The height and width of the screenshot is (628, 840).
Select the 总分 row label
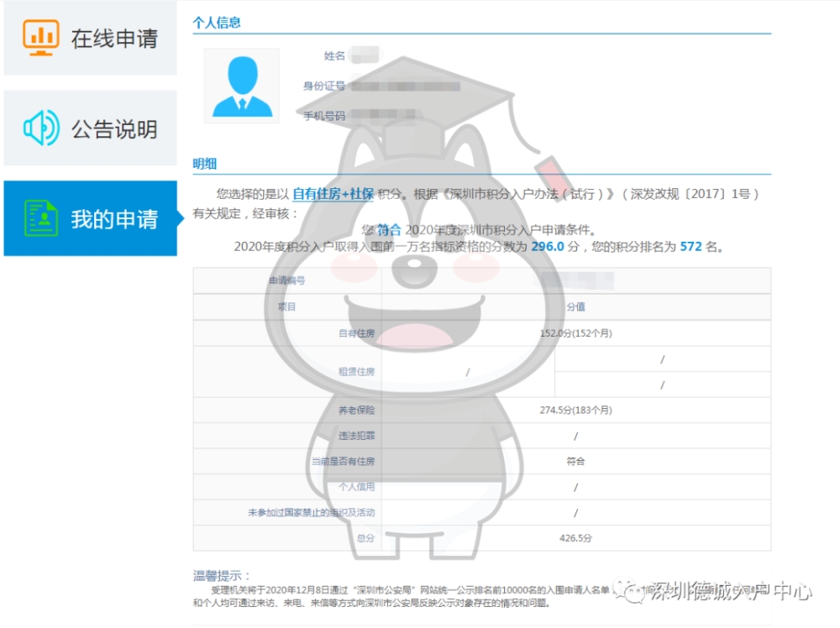(365, 538)
